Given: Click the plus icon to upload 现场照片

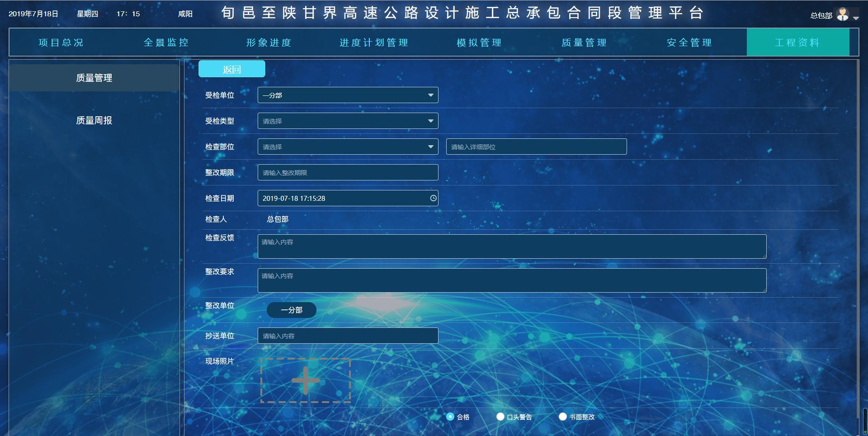Looking at the screenshot, I should point(306,380).
